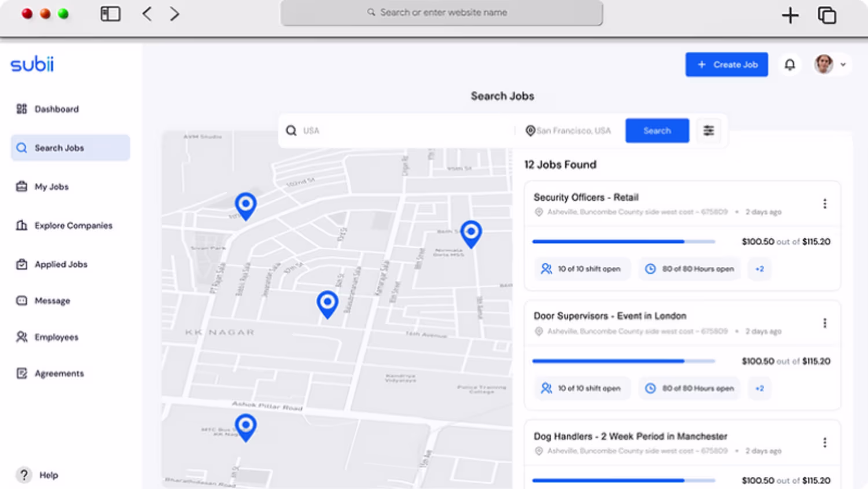
Task: Click the Create Job button
Action: click(x=727, y=64)
